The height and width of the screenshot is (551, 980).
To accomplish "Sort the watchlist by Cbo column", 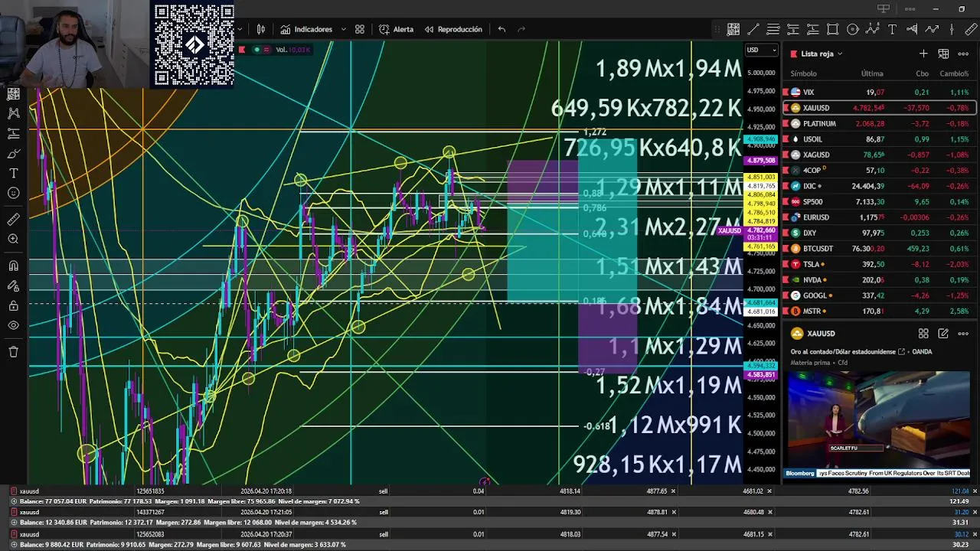I will tap(922, 73).
